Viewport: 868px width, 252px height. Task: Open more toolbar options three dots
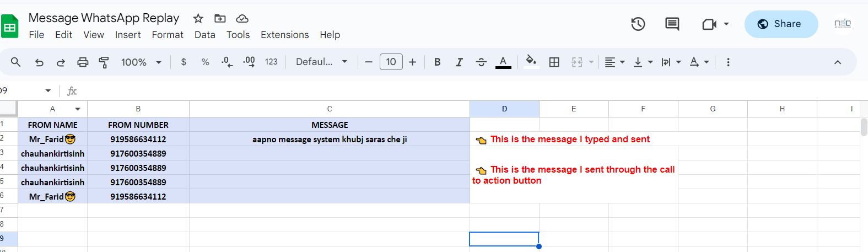pyautogui.click(x=728, y=62)
